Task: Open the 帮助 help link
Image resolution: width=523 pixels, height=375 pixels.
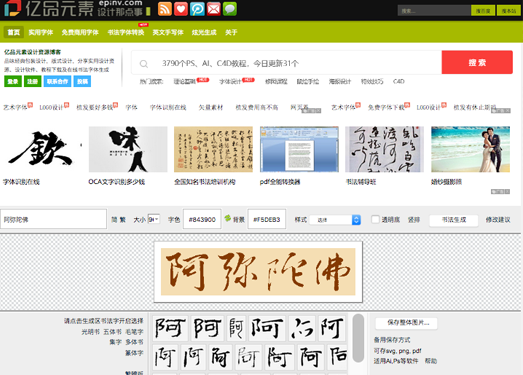Action: click(431, 361)
